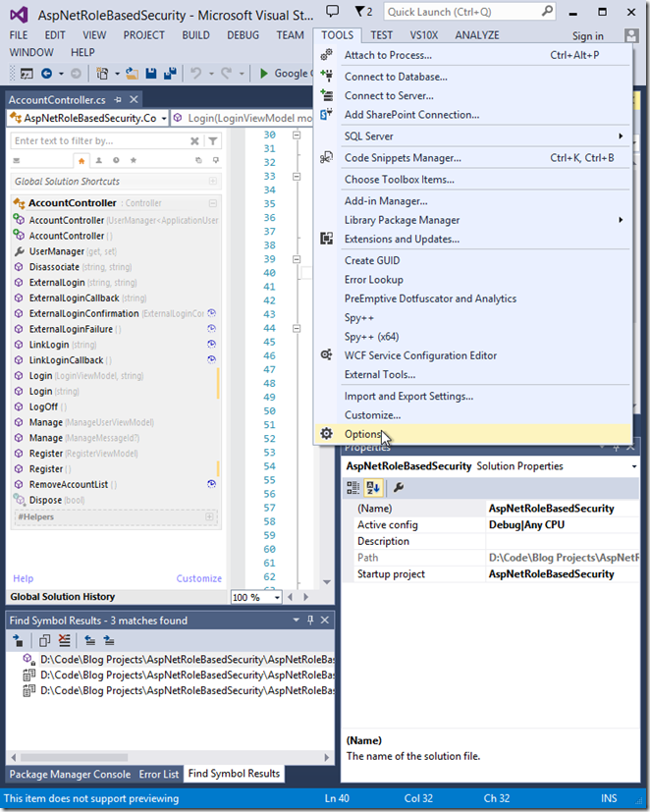Viewport: 650px width, 812px height.
Task: Click Sign in link
Action: [x=588, y=35]
